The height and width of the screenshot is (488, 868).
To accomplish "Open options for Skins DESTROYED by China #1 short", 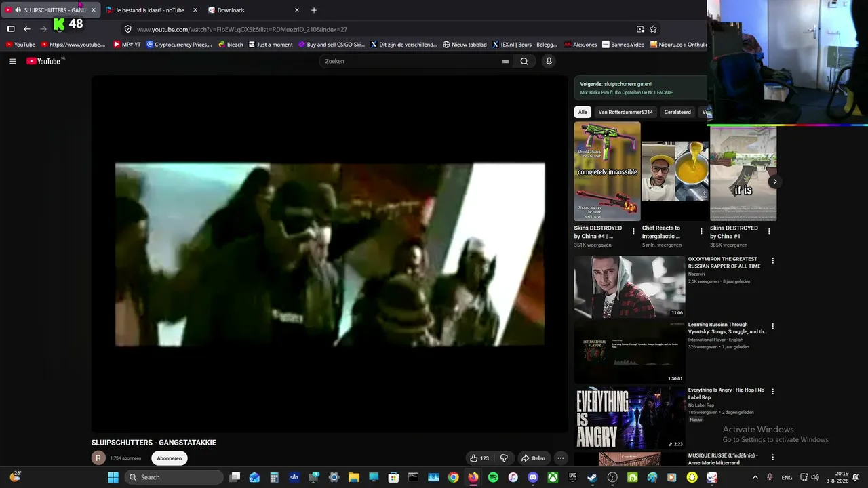I will tap(769, 231).
